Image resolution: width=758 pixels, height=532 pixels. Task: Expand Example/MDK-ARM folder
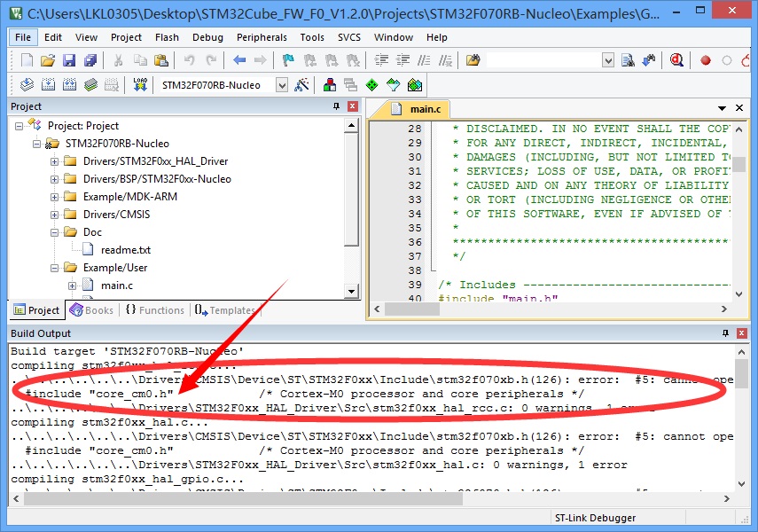click(x=55, y=198)
